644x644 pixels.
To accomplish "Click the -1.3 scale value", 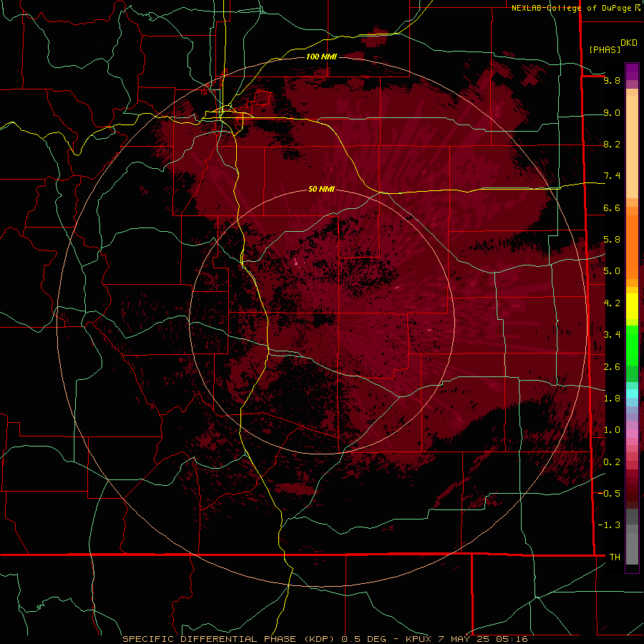I will 609,525.
